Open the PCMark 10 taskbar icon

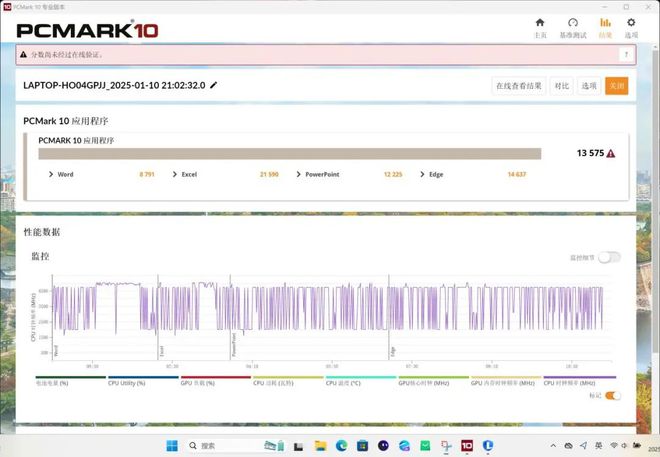(467, 446)
